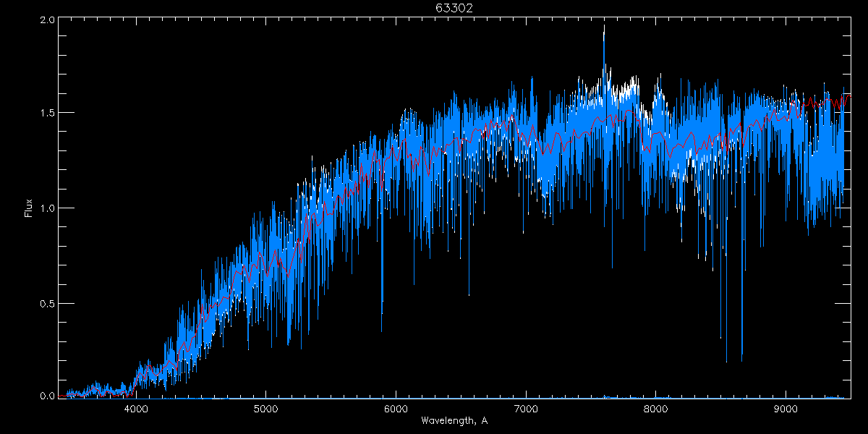Click the 1.5 y-axis tick label
Viewport: 868px width, 434px height.
click(x=46, y=114)
